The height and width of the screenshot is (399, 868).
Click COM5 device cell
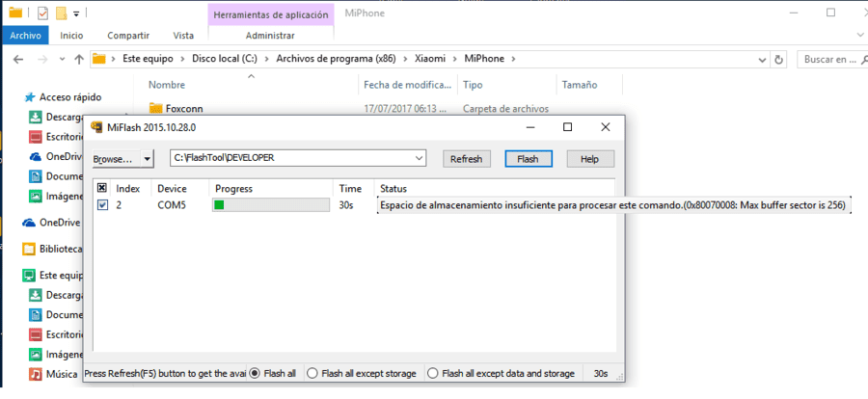click(173, 205)
